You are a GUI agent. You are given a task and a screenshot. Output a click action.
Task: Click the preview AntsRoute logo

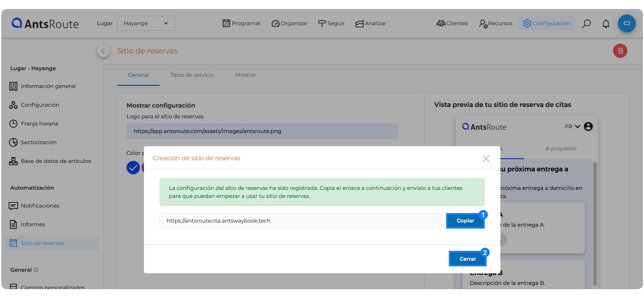point(484,127)
